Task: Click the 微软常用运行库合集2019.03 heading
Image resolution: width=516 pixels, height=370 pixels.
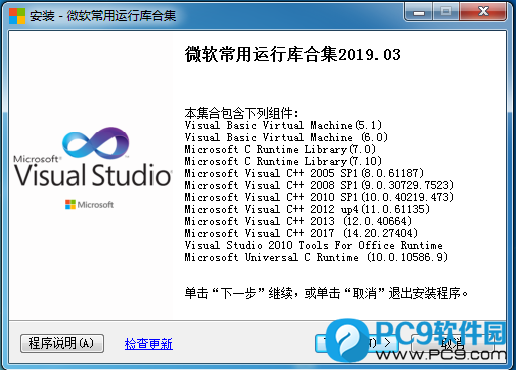Action: (293, 54)
